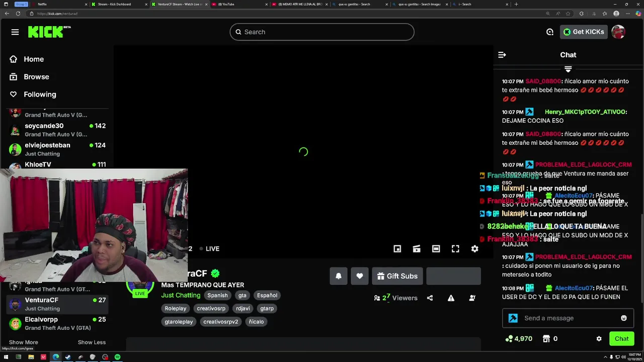Click the Viewers count
644x362 pixels.
coord(395,298)
